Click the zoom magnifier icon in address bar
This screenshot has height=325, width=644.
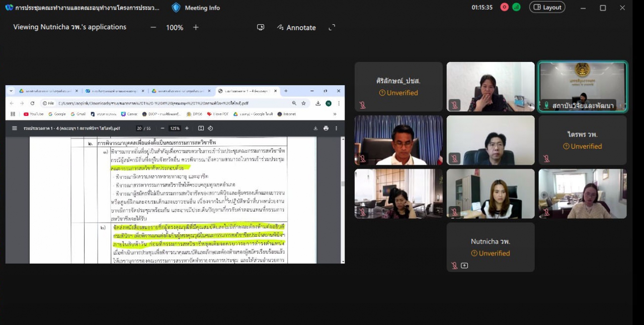pos(294,103)
